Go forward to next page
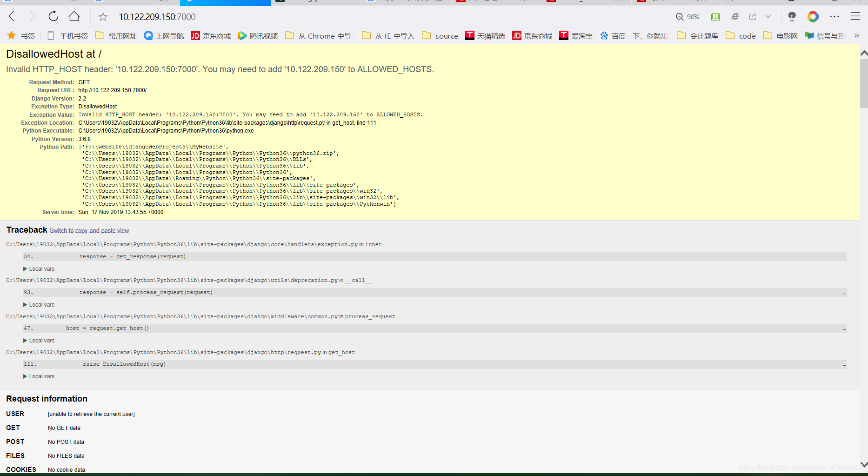Image resolution: width=868 pixels, height=476 pixels. pos(32,17)
